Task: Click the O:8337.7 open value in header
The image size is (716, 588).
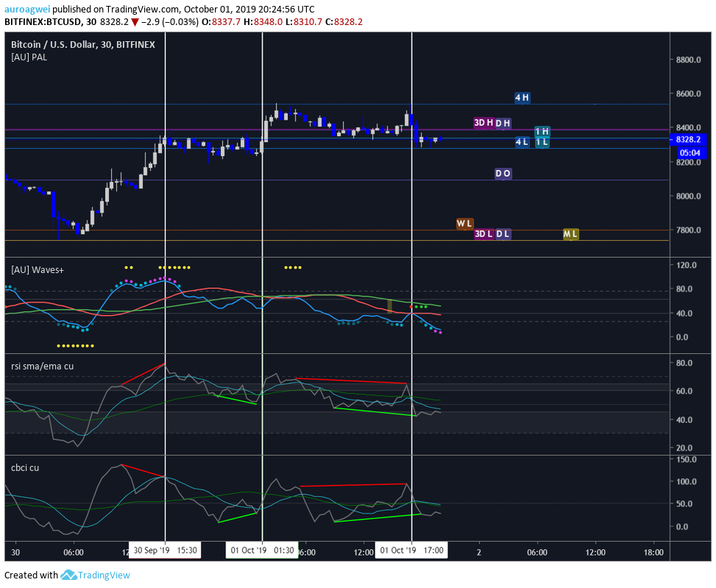Action: [x=221, y=22]
